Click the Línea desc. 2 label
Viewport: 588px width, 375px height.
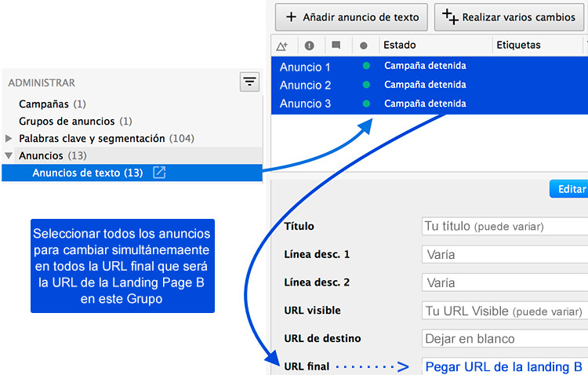317,282
